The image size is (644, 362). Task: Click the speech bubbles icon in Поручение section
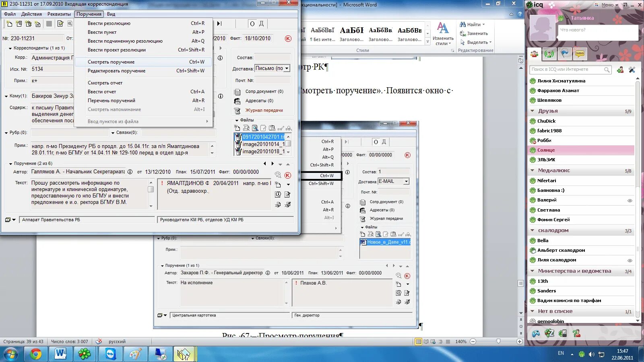coord(278,175)
